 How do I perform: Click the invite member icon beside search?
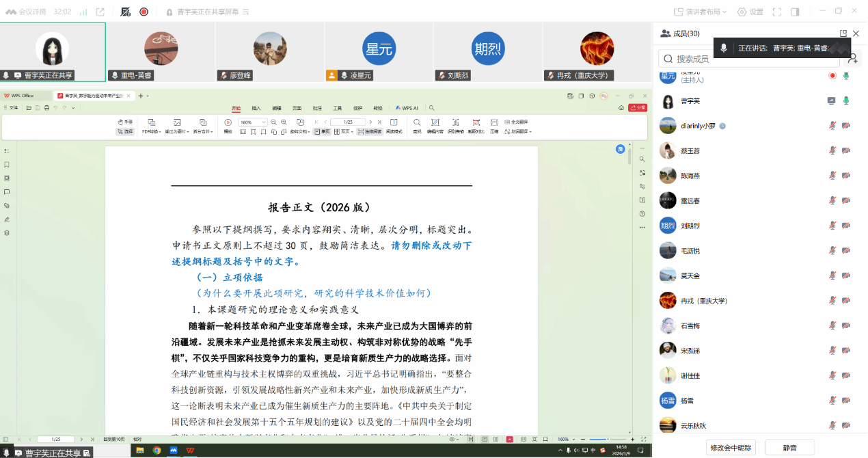point(852,59)
